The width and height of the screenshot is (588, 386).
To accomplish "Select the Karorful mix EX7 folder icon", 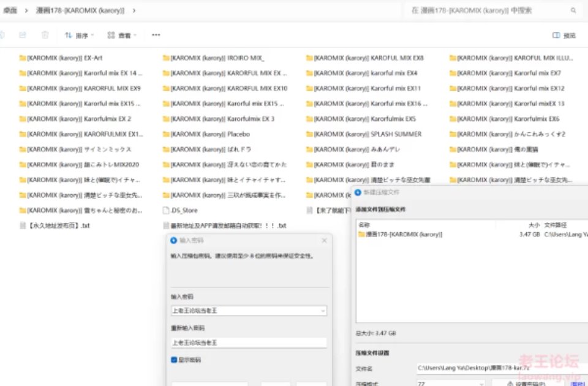I will [x=453, y=73].
